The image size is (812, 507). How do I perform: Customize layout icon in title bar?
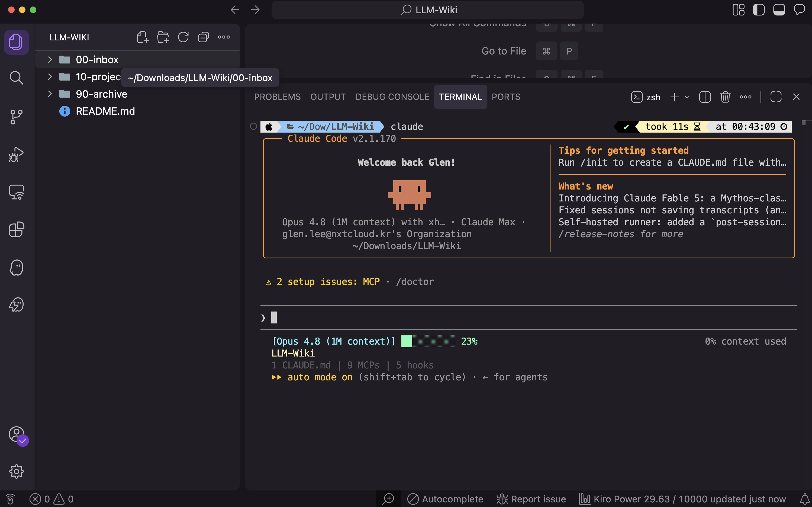tap(739, 10)
